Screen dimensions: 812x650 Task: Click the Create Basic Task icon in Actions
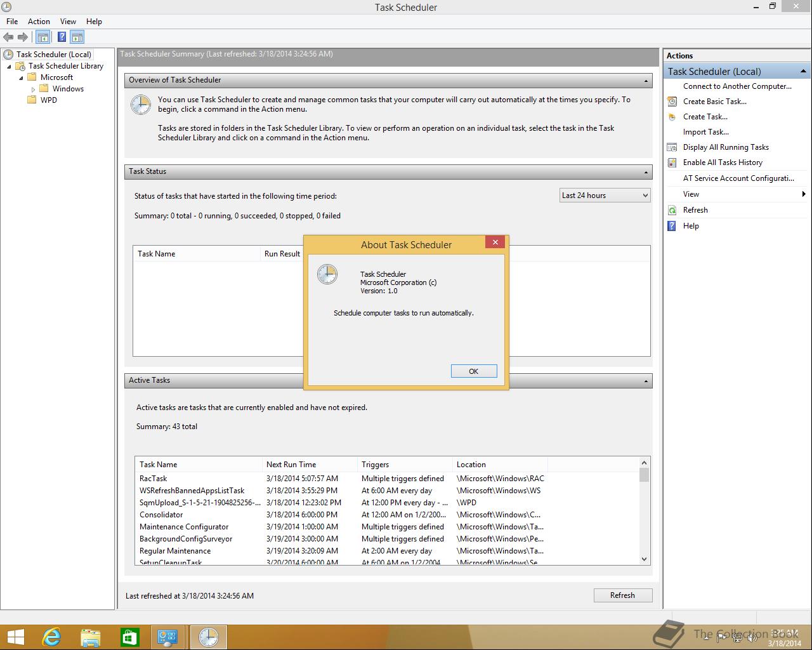672,102
